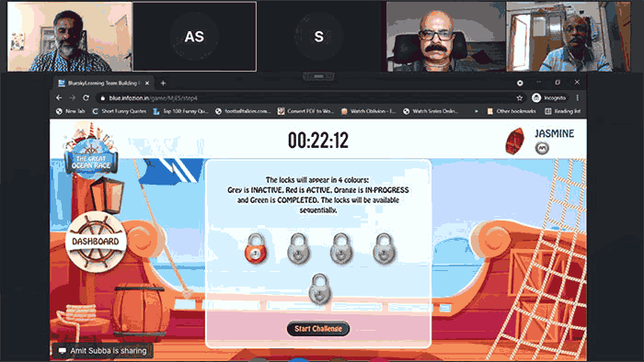
Task: Reload the browser page
Action: [x=86, y=98]
